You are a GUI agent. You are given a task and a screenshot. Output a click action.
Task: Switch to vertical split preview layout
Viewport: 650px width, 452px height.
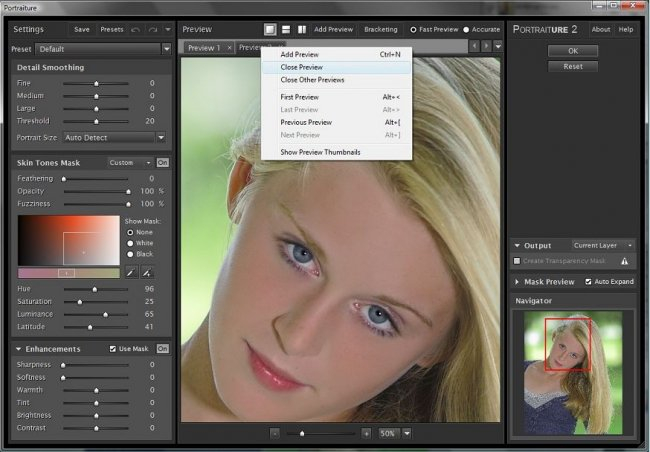point(300,30)
